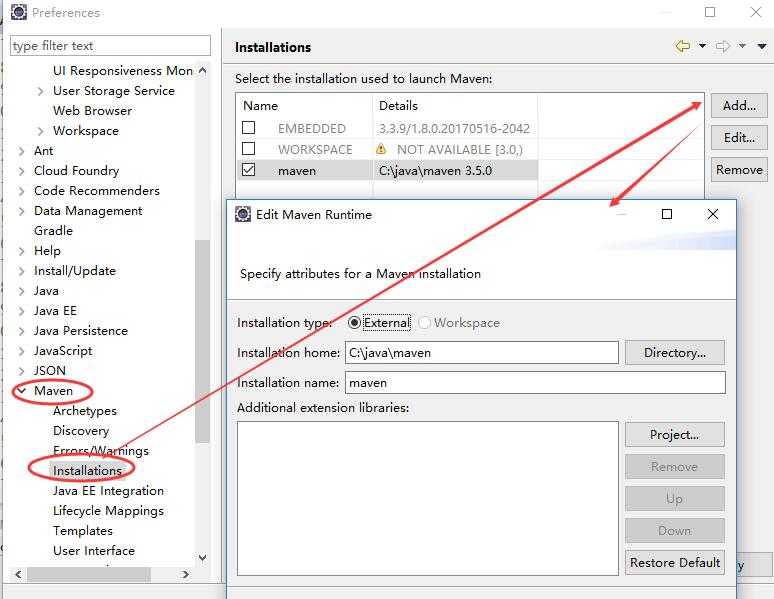Select the Workspace installation type radio
Viewport: 774px width, 599px height.
click(x=424, y=323)
